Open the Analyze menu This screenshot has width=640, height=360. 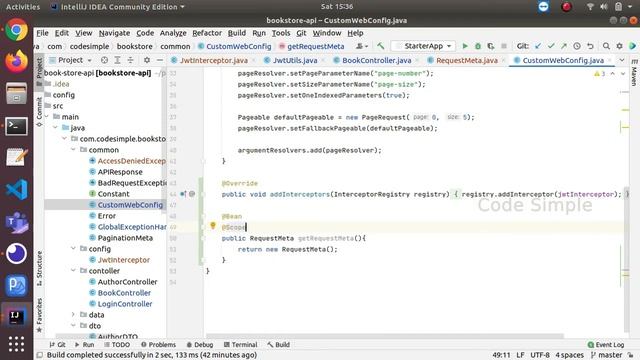point(173,33)
